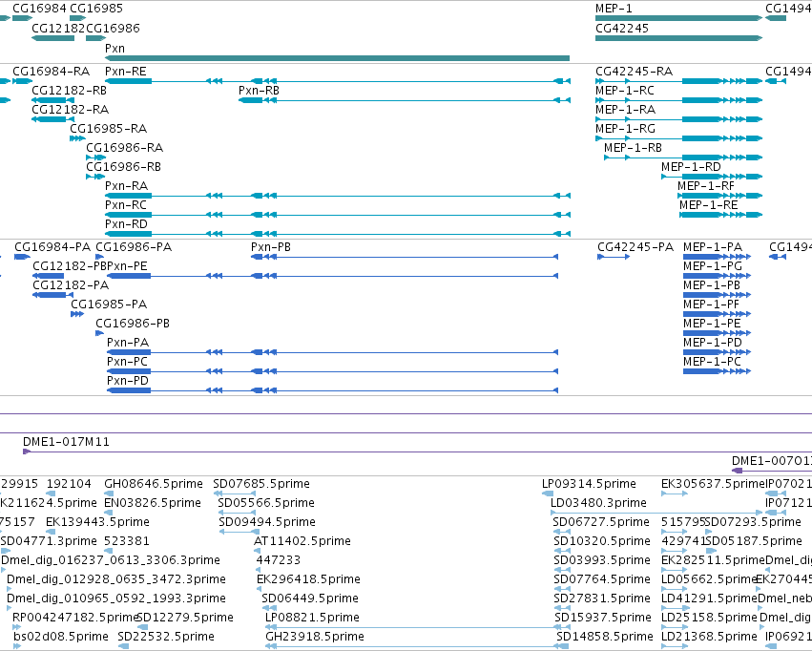Click the CG16985-PA protein label

tap(110, 304)
